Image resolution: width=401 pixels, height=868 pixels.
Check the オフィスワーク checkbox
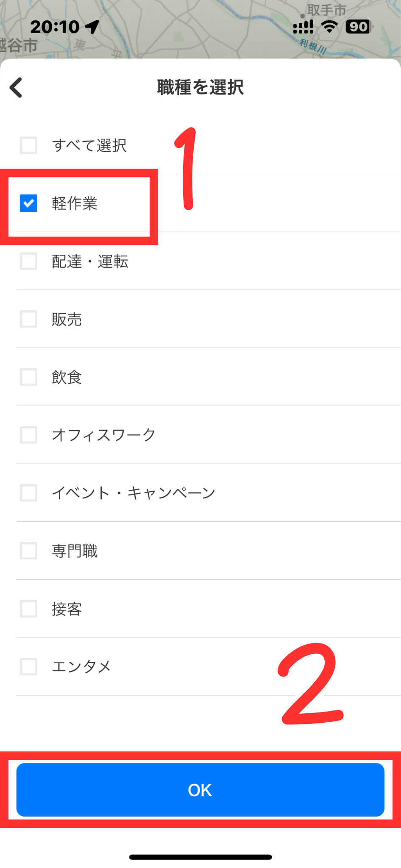29,435
